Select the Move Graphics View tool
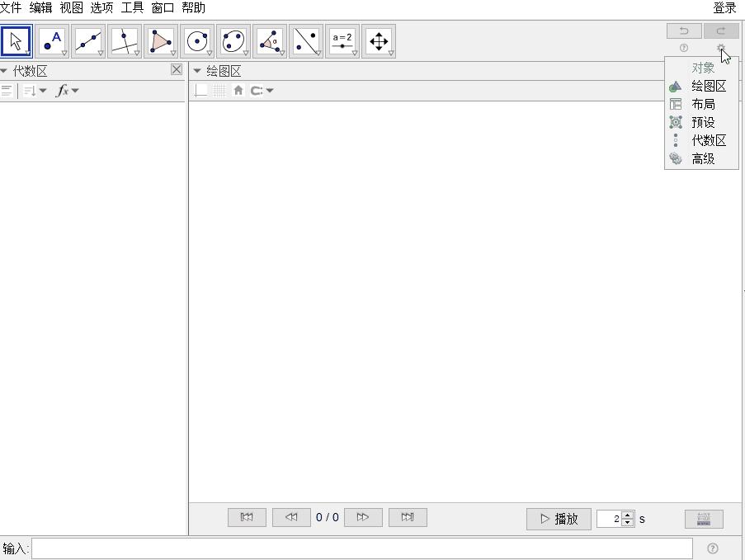The height and width of the screenshot is (560, 745). tap(379, 40)
